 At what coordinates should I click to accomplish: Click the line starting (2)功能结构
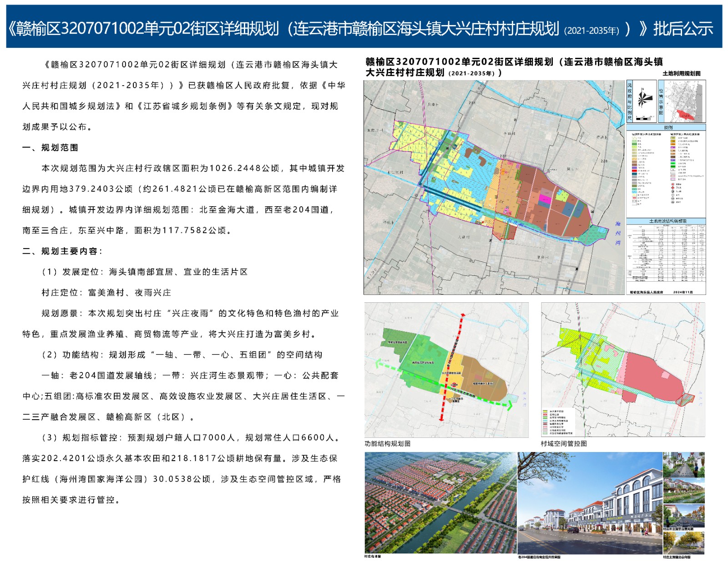[x=182, y=355]
